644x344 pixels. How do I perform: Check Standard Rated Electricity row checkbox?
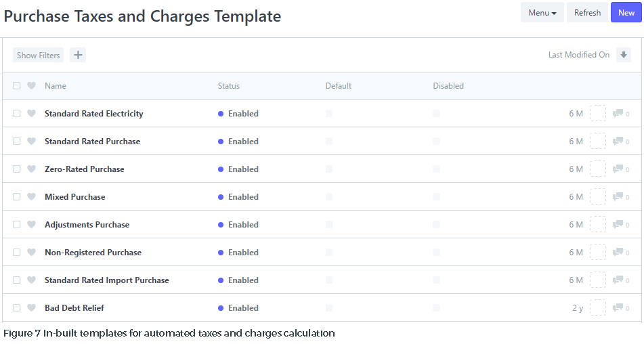[x=16, y=113]
